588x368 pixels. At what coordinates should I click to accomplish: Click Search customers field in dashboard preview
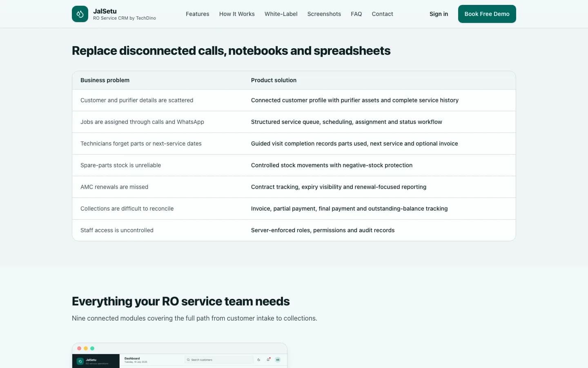tap(219, 360)
